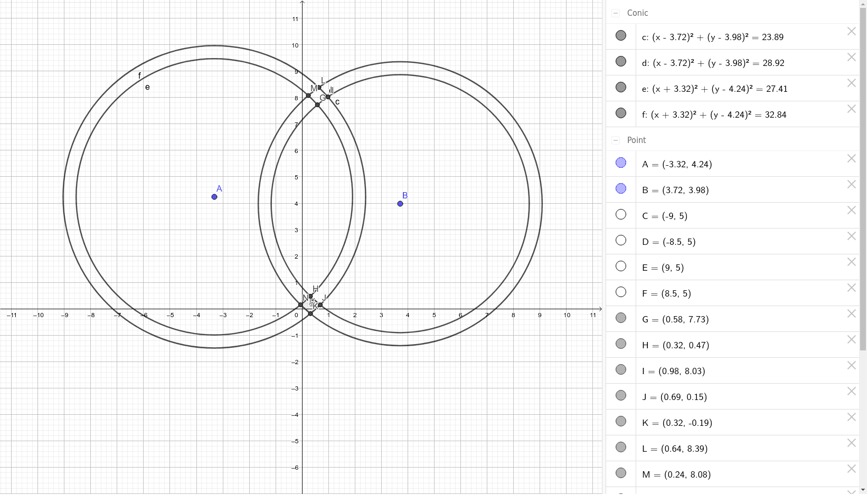868x495 pixels.
Task: Remove point J with the × icon
Action: [852, 391]
